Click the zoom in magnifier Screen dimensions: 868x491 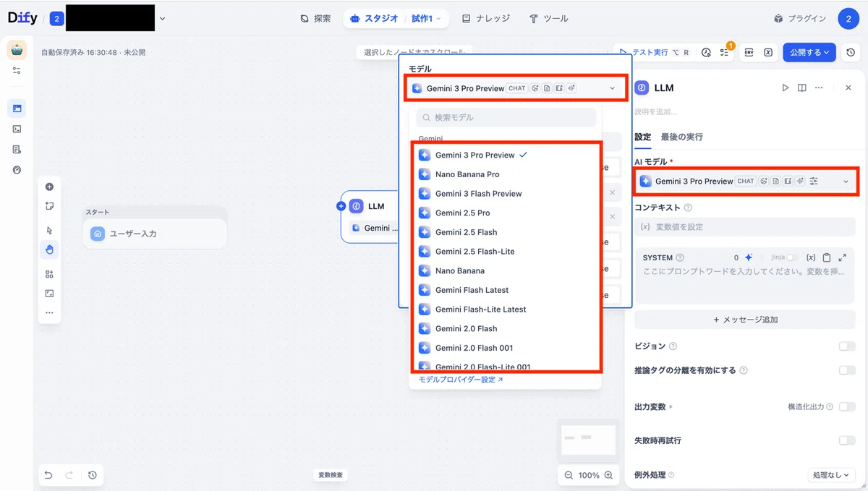(608, 475)
